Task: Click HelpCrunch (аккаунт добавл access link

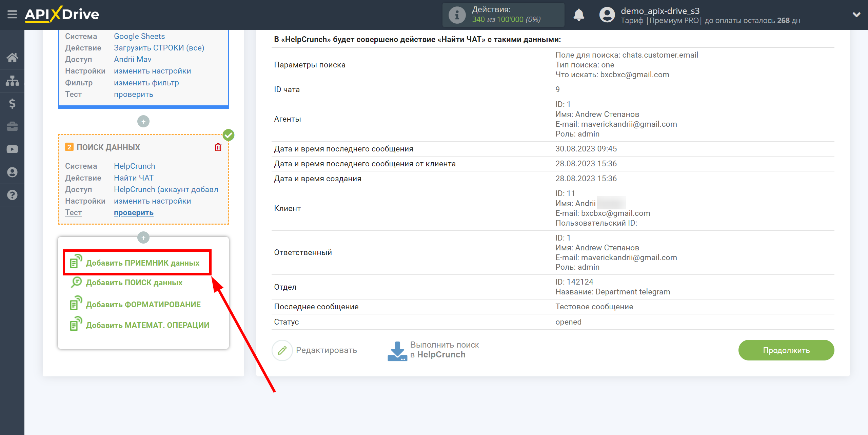Action: [166, 189]
